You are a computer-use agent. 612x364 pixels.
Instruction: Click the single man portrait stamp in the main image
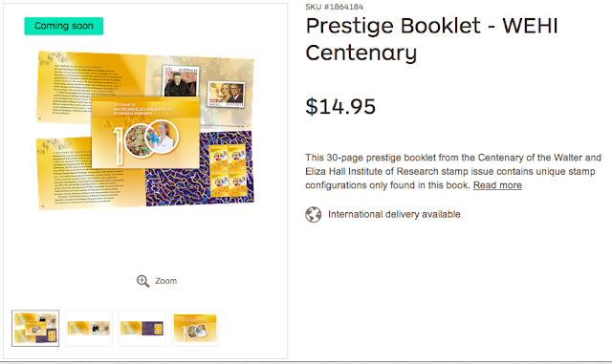181,81
